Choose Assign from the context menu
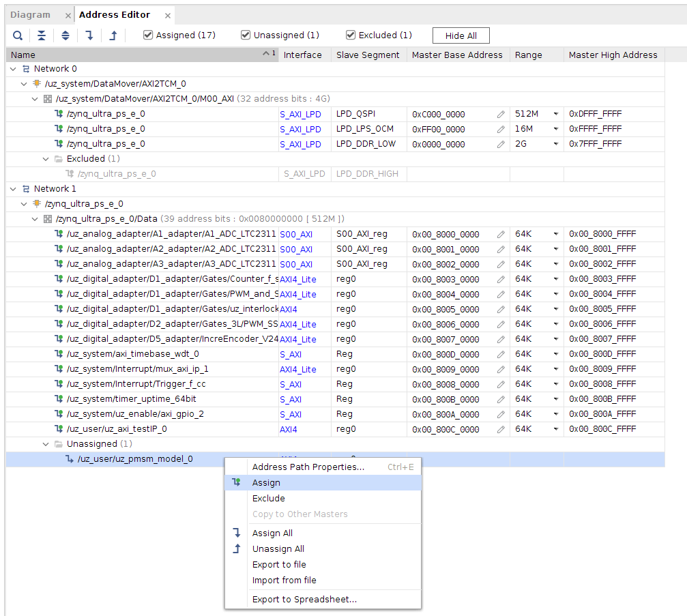 click(x=266, y=482)
